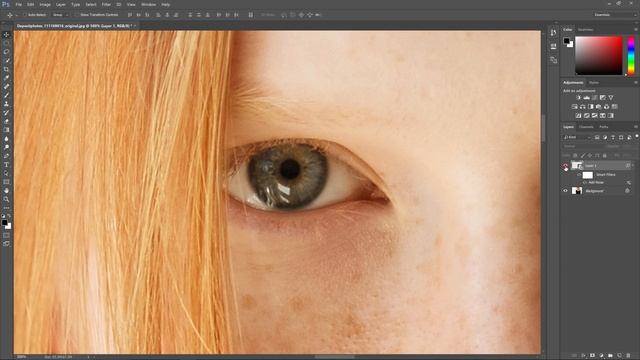This screenshot has width=640, height=360.
Task: Select the Zoom tool
Action: [6, 199]
